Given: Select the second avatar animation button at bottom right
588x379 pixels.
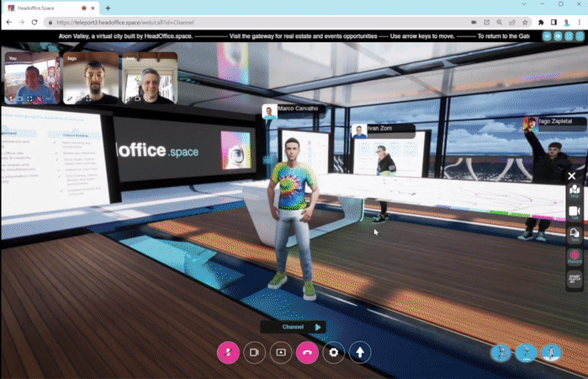Looking at the screenshot, I should coord(526,353).
